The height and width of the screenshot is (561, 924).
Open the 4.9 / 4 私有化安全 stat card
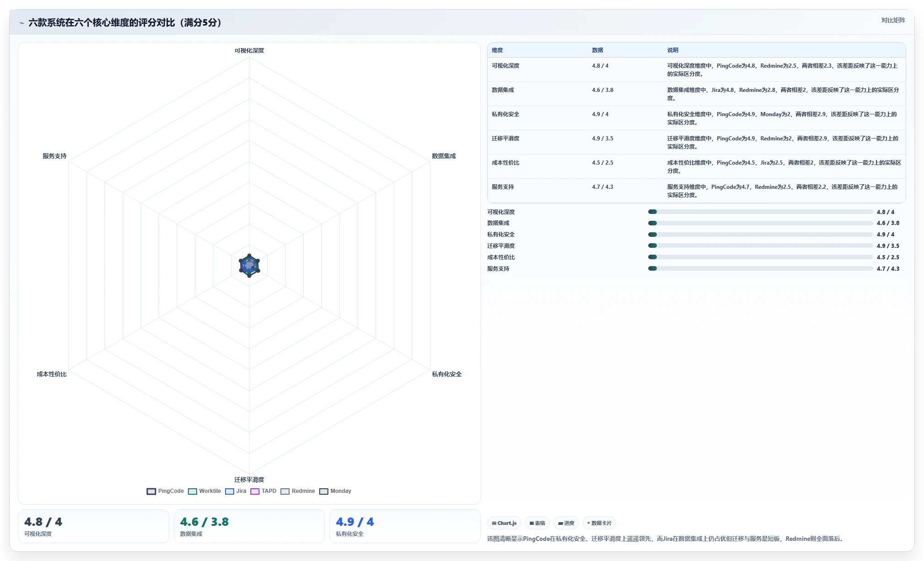[x=405, y=526]
